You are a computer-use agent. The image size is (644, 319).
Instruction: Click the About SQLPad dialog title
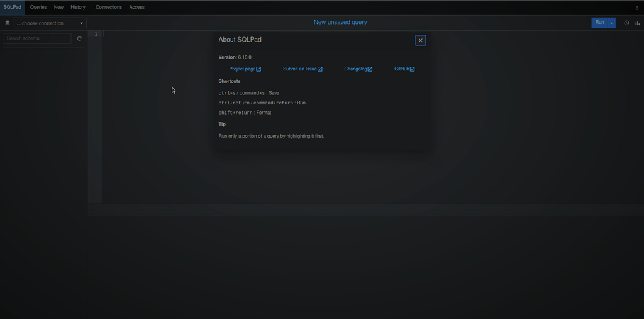click(x=240, y=40)
